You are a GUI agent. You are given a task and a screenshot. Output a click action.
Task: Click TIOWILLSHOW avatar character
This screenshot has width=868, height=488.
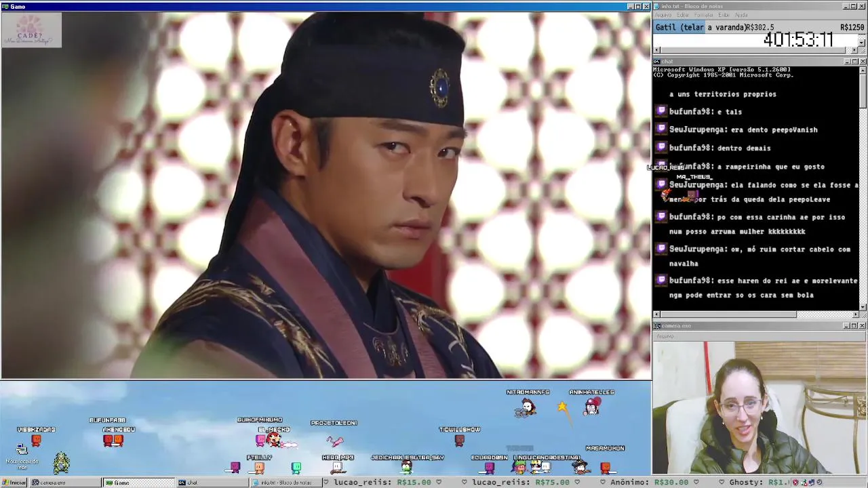[x=459, y=440]
